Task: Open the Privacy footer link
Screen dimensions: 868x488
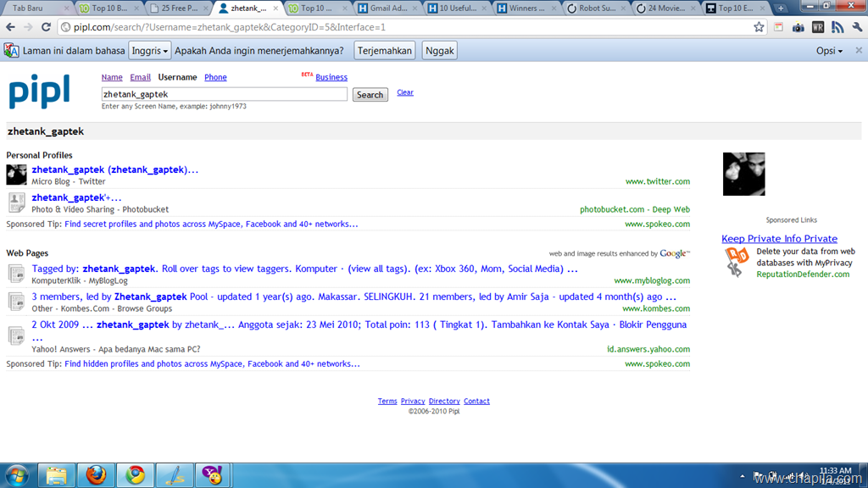Action: click(413, 401)
